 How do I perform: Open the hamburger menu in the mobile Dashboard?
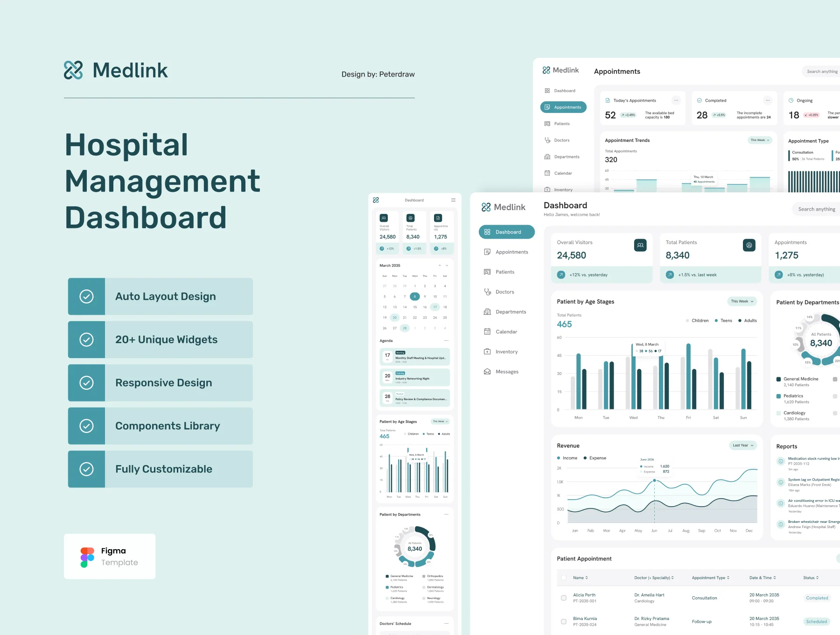[x=453, y=200]
